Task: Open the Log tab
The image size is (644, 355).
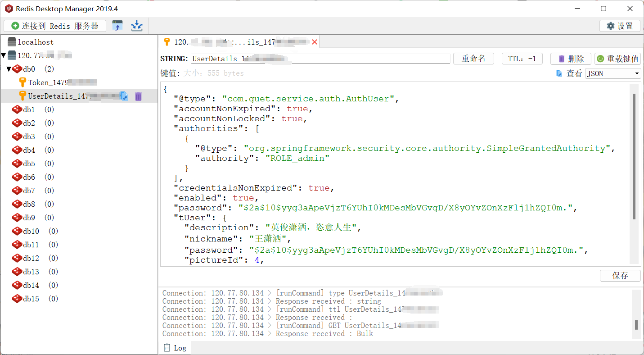Action: click(x=175, y=348)
